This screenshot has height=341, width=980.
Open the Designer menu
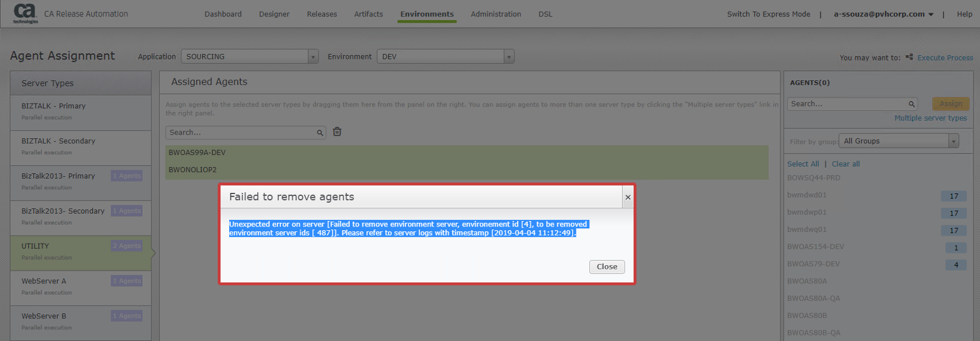click(274, 14)
